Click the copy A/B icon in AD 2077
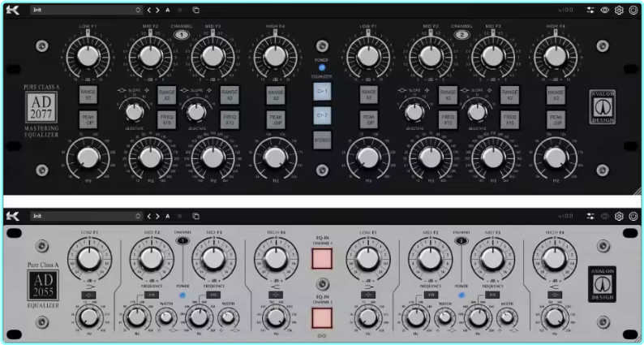Image resolution: width=644 pixels, height=345 pixels. 196,11
